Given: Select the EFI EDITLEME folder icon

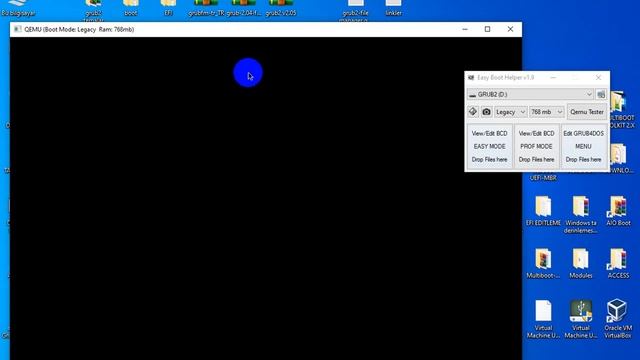Looking at the screenshot, I should tap(543, 211).
